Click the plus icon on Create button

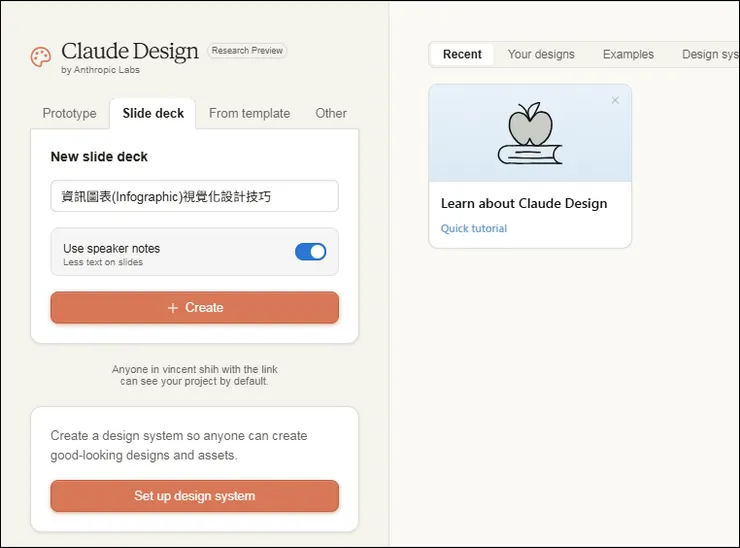point(173,308)
